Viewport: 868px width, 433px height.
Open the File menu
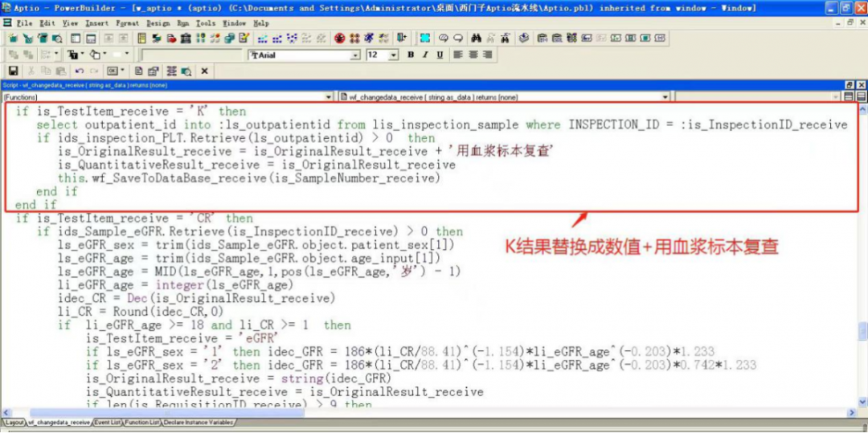point(24,23)
